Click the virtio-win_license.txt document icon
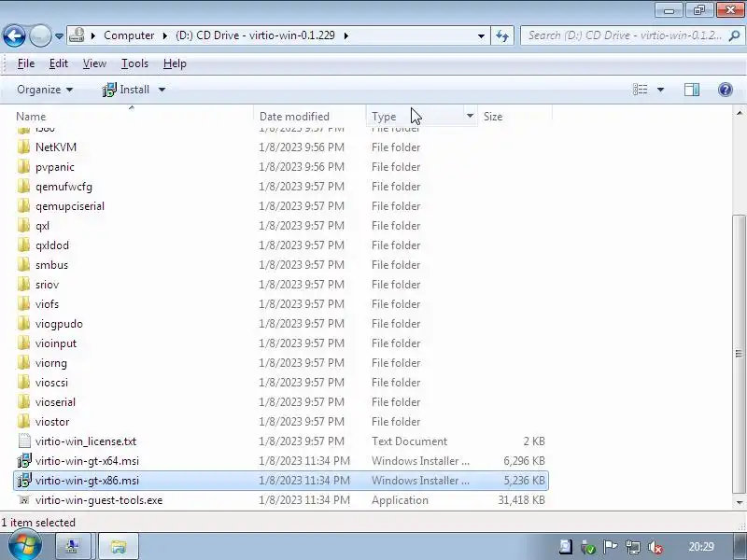The width and height of the screenshot is (747, 560). point(24,441)
